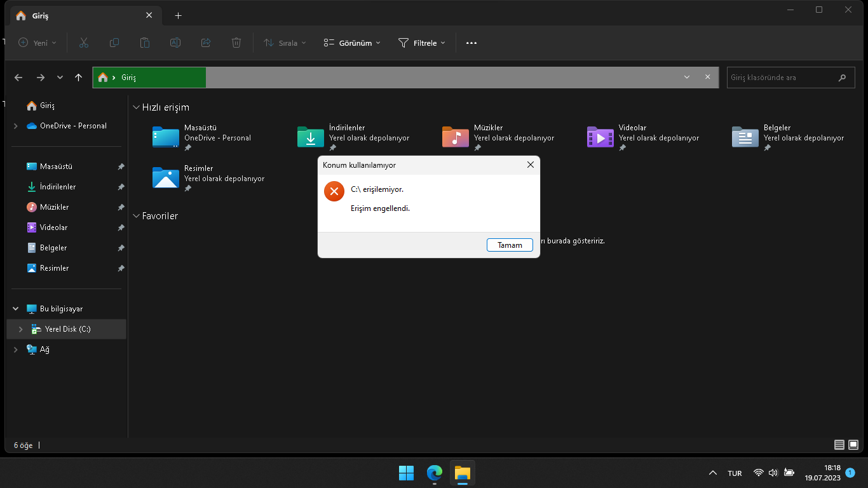Screen dimensions: 868x488
Task: Clear the address bar with X
Action: (x=707, y=77)
